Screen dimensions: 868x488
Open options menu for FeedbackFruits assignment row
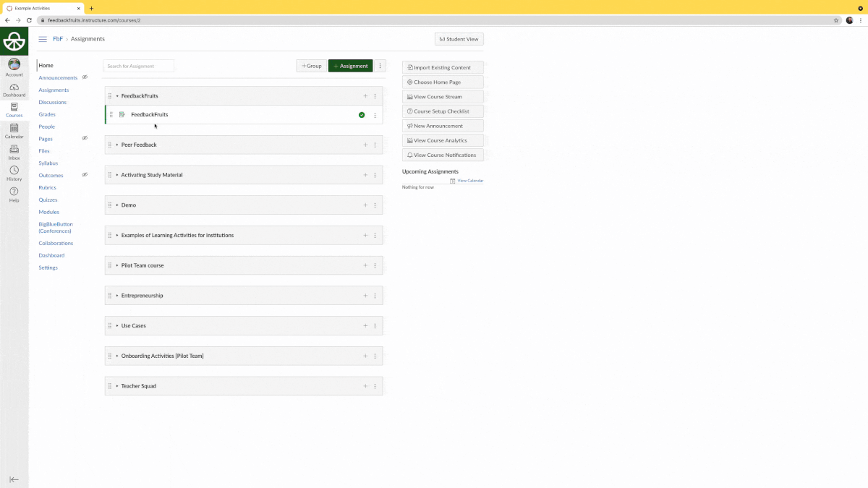click(375, 115)
